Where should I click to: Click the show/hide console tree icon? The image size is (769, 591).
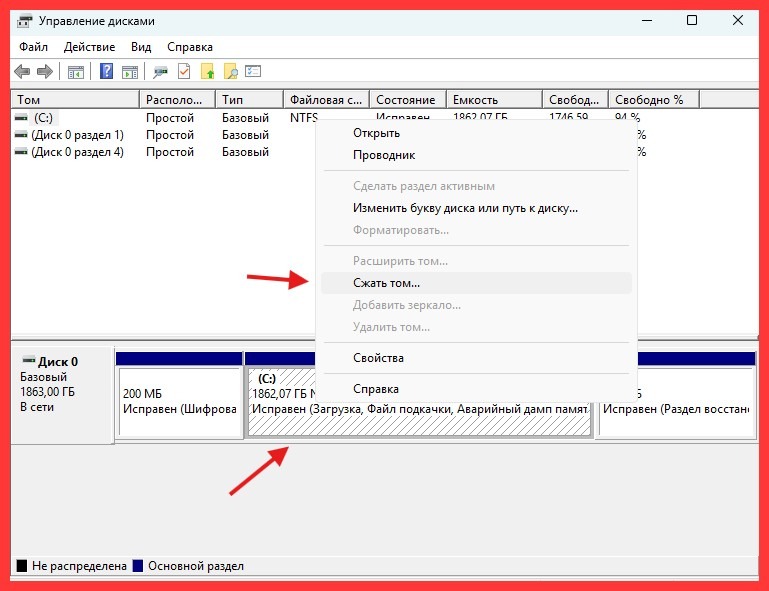75,71
